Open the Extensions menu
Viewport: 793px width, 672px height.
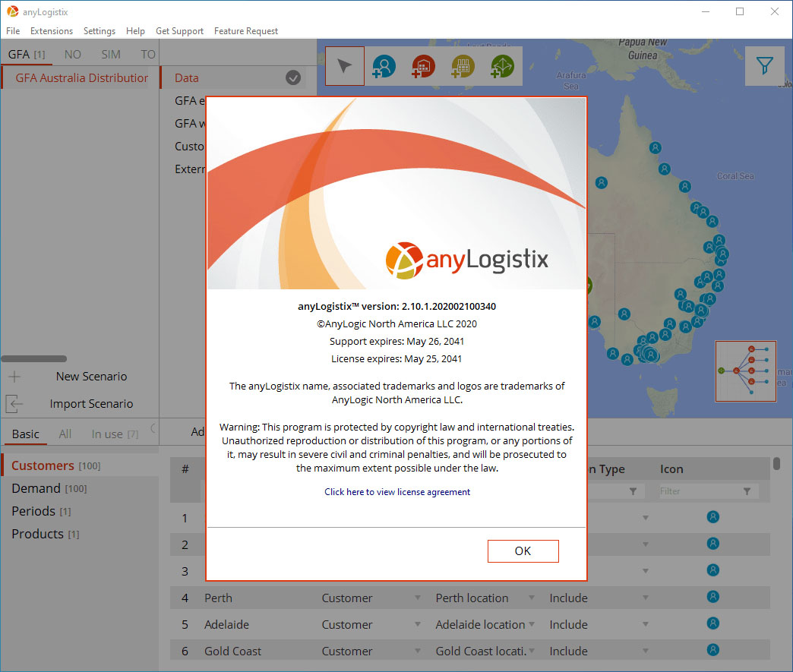[x=51, y=31]
